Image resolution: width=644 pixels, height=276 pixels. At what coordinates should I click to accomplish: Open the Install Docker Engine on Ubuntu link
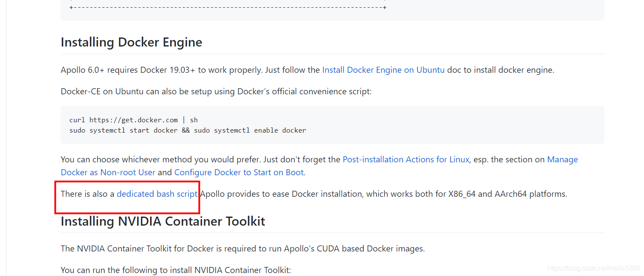[383, 70]
